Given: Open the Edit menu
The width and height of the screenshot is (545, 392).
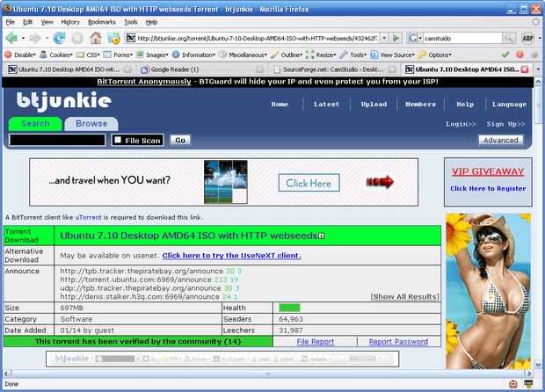Looking at the screenshot, I should [x=27, y=22].
